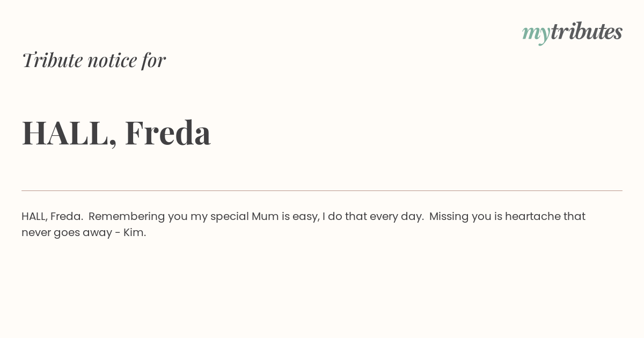The width and height of the screenshot is (644, 338).
Task: Click the word "Tribute" in the italic heading
Action: coord(53,60)
